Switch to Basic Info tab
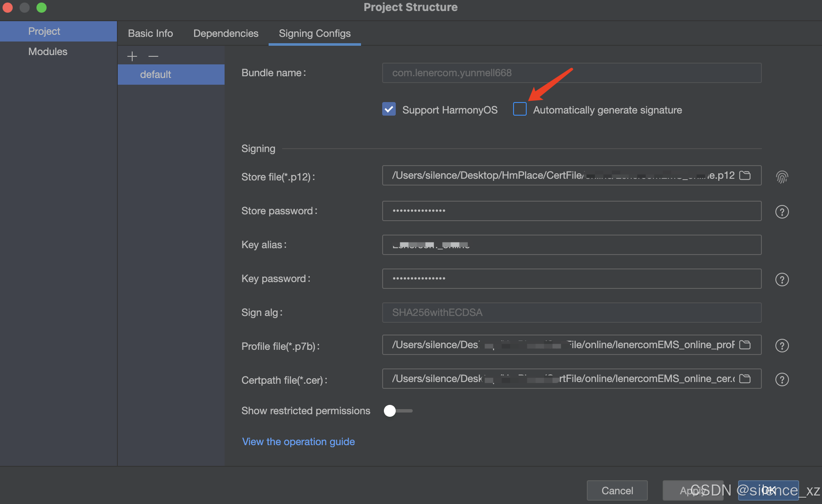Viewport: 822px width, 504px height. 150,33
